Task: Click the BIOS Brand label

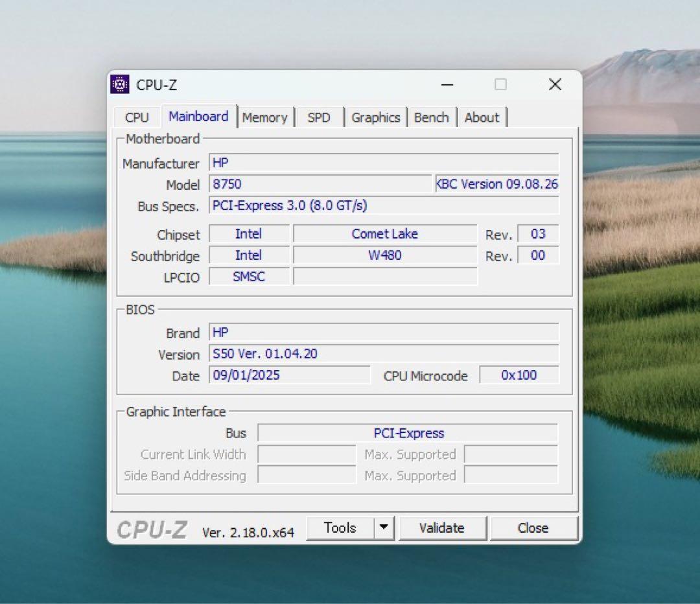Action: 183,333
